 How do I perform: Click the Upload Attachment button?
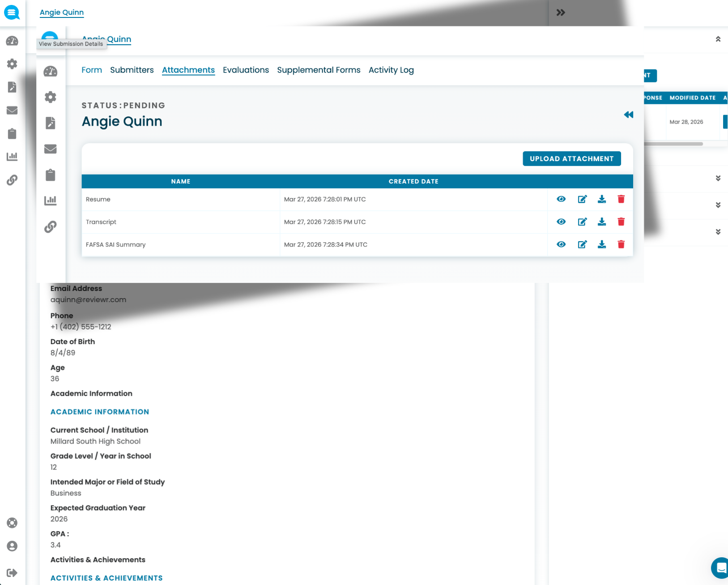(571, 158)
